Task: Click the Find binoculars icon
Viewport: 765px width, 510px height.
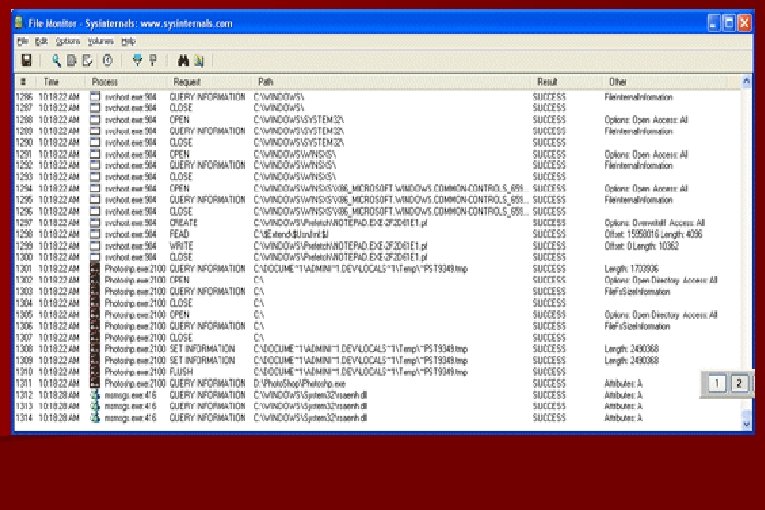Action: point(183,61)
